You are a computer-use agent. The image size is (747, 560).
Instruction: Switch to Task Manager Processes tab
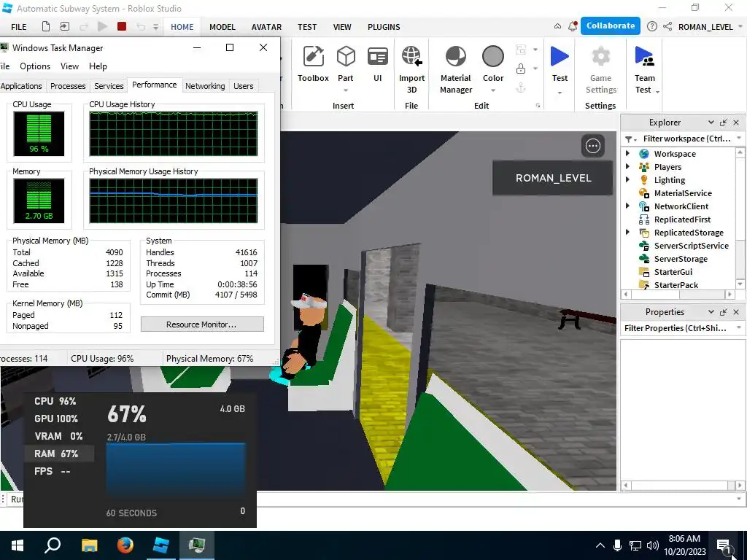tap(68, 86)
